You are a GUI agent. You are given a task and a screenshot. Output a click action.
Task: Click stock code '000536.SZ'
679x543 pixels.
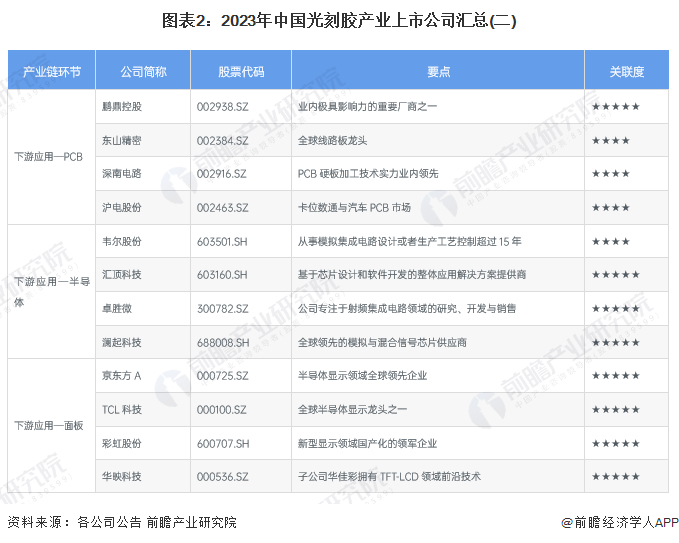pos(223,476)
